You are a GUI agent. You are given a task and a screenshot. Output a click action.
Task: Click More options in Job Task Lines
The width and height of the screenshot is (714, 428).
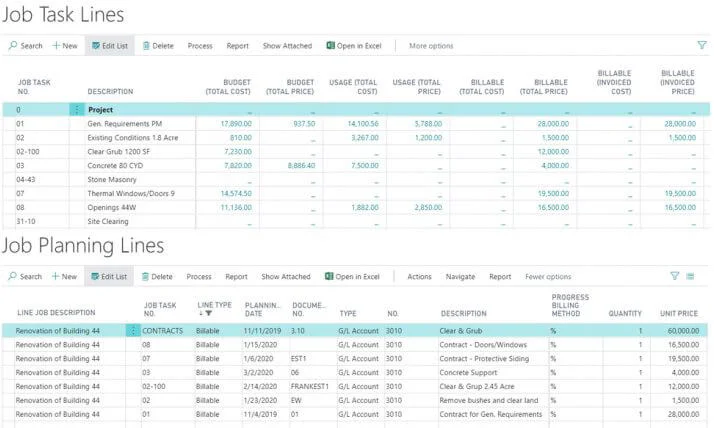[x=431, y=46]
